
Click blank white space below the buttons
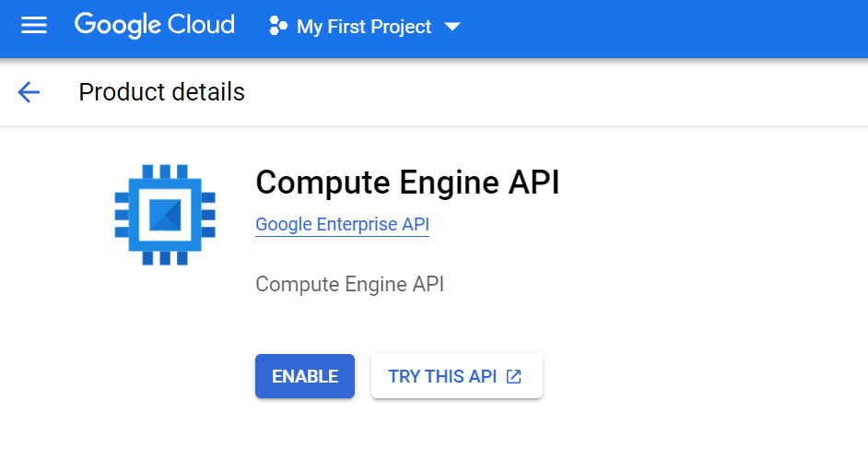(x=432, y=438)
